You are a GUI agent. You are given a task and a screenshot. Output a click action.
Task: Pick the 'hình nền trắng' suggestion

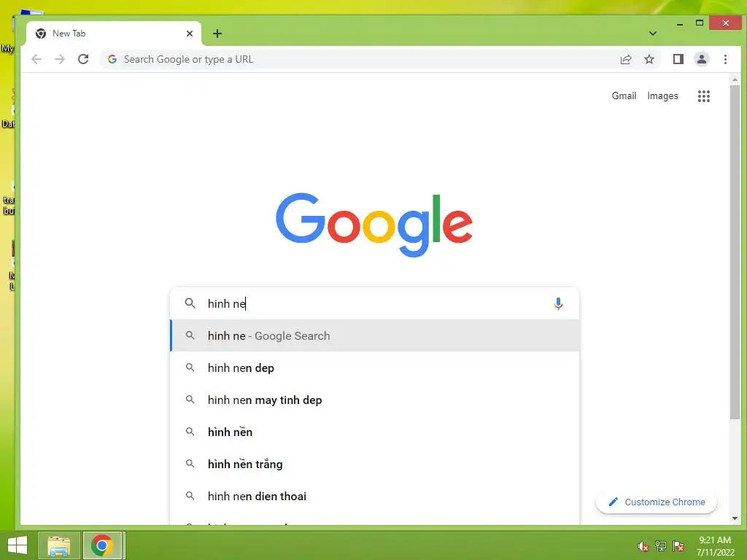click(374, 464)
